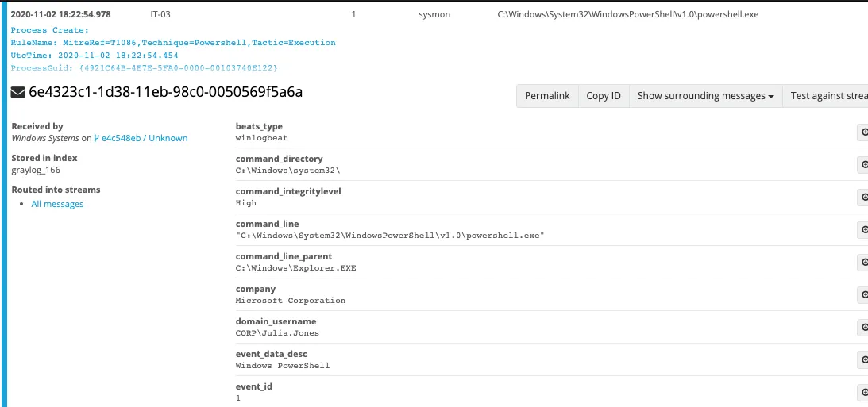
Task: Click the search action icon for domain_username
Action: [x=862, y=328]
